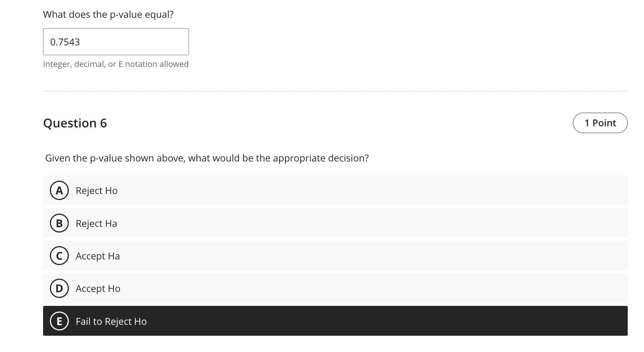Mark the circled D answer icon

tap(59, 288)
